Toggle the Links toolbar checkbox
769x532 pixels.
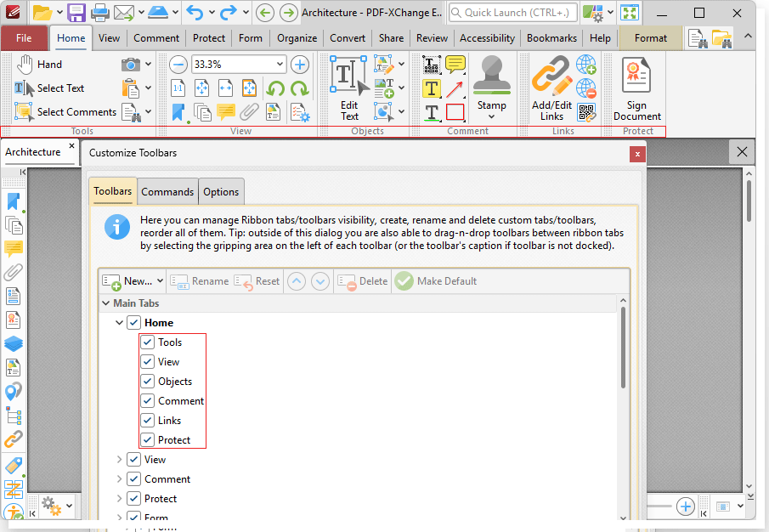click(148, 420)
